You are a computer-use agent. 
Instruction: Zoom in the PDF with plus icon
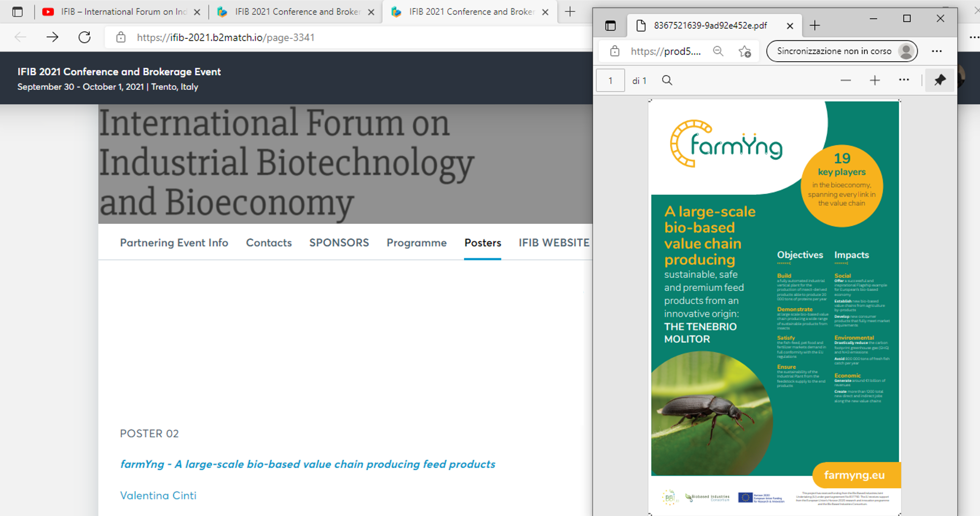(875, 81)
